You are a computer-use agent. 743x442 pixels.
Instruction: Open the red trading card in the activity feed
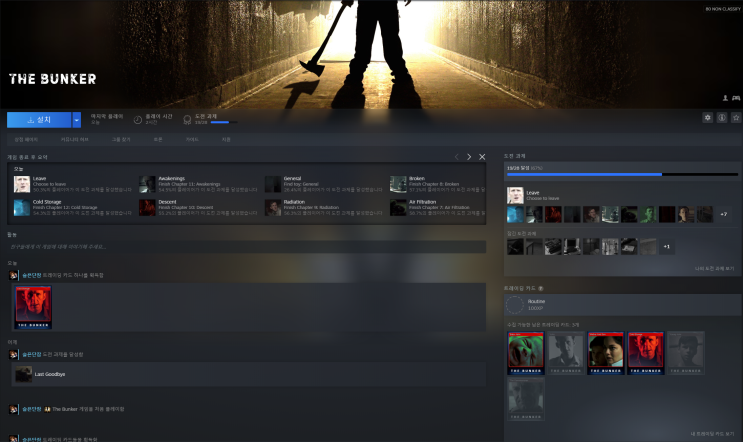(33, 307)
